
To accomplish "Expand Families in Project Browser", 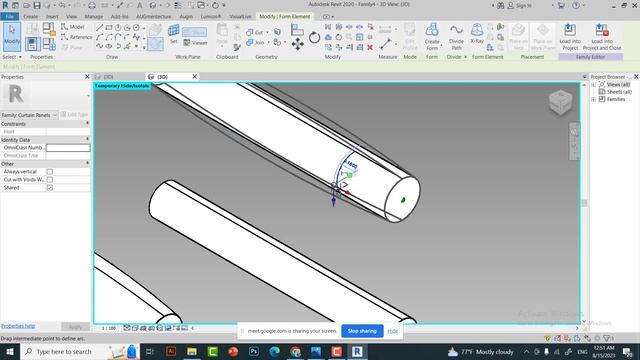I will tap(594, 99).
